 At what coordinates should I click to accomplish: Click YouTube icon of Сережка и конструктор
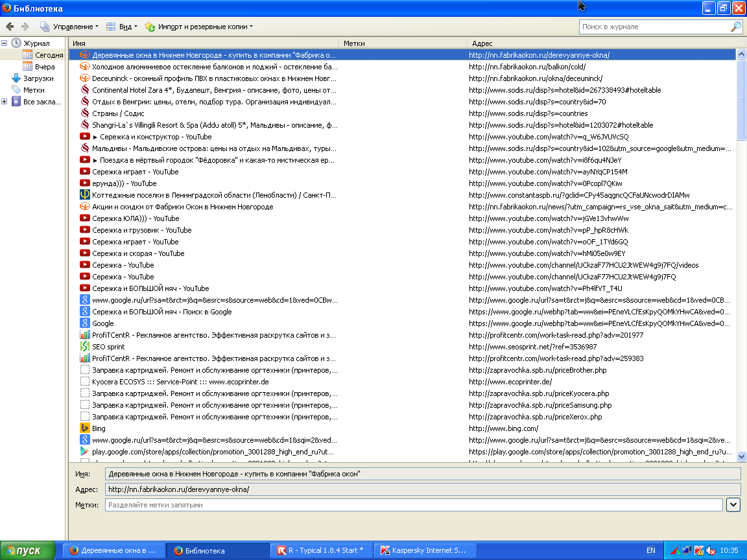pos(85,137)
